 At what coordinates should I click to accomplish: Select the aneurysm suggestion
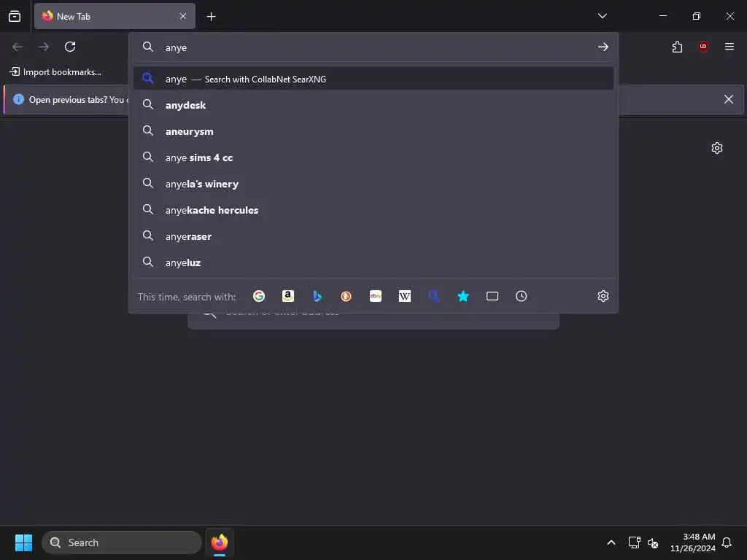[x=373, y=131]
